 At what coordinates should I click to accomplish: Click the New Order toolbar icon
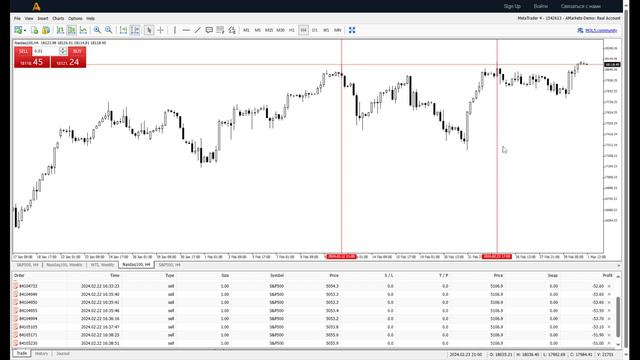18,30
